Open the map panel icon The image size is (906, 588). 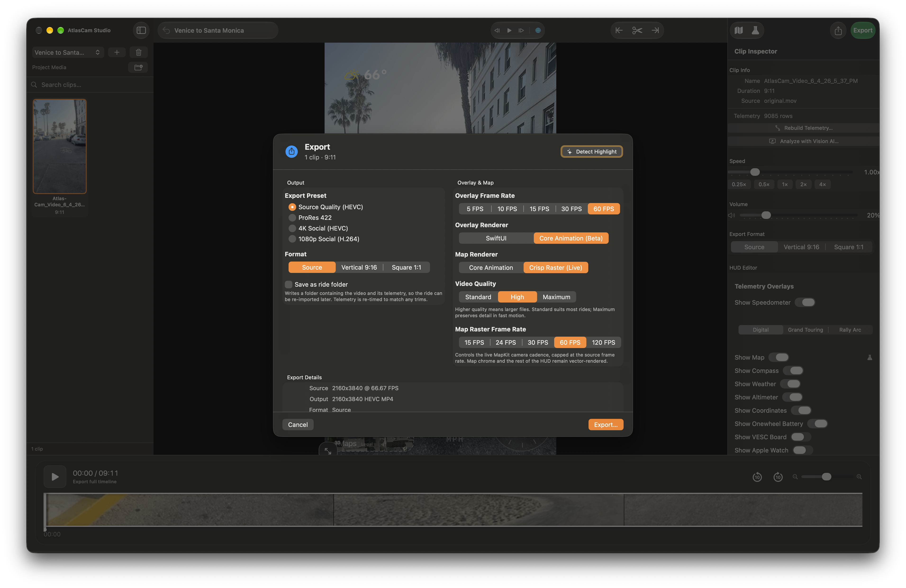(x=739, y=31)
